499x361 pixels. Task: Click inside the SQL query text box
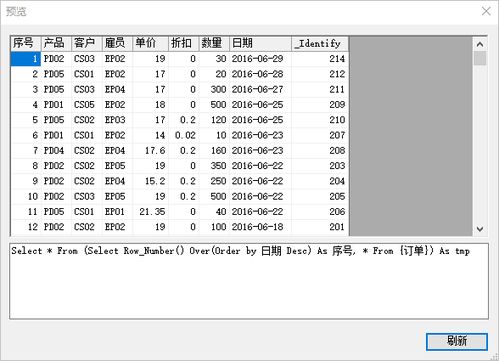tap(249, 281)
